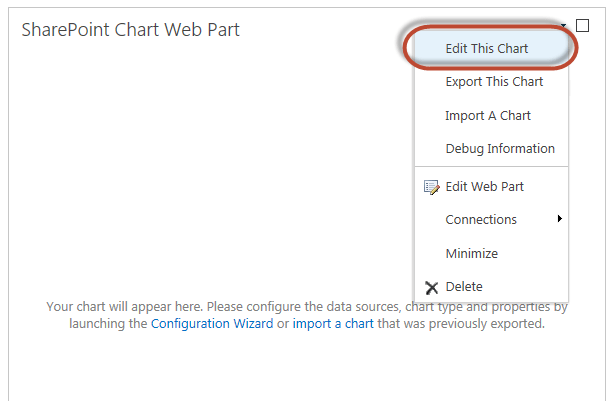Expand the Connections submenu arrow

[x=560, y=218]
